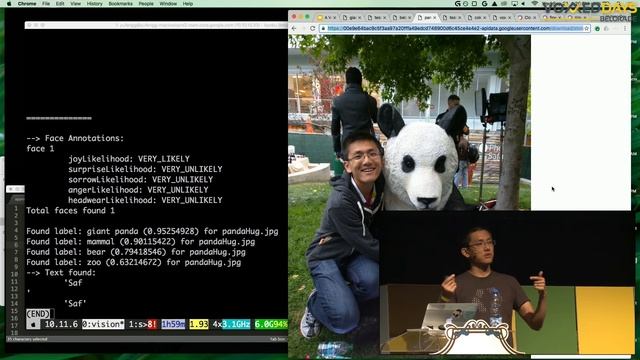Click the '0:vision*' tmux window label
Viewport: 640px width, 360px height.
point(103,324)
